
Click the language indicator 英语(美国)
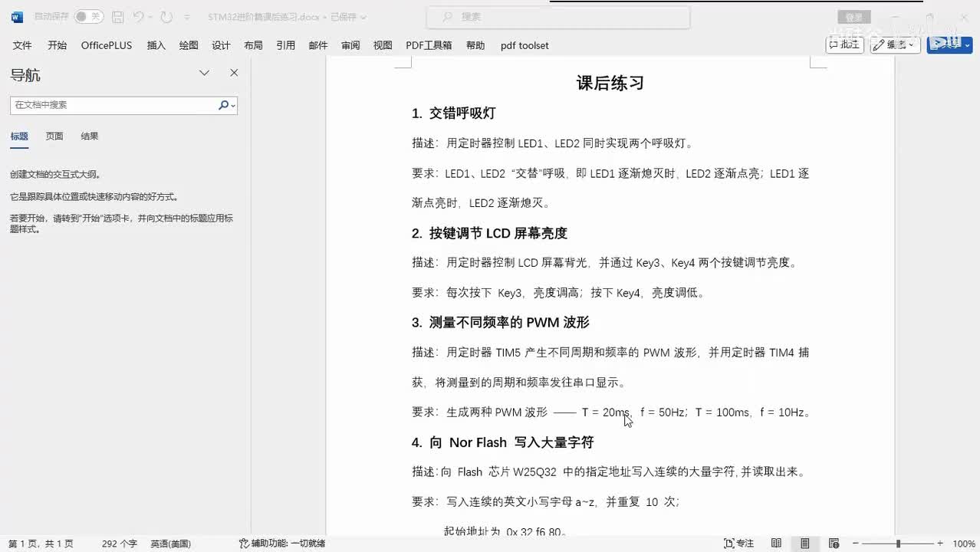pos(170,544)
